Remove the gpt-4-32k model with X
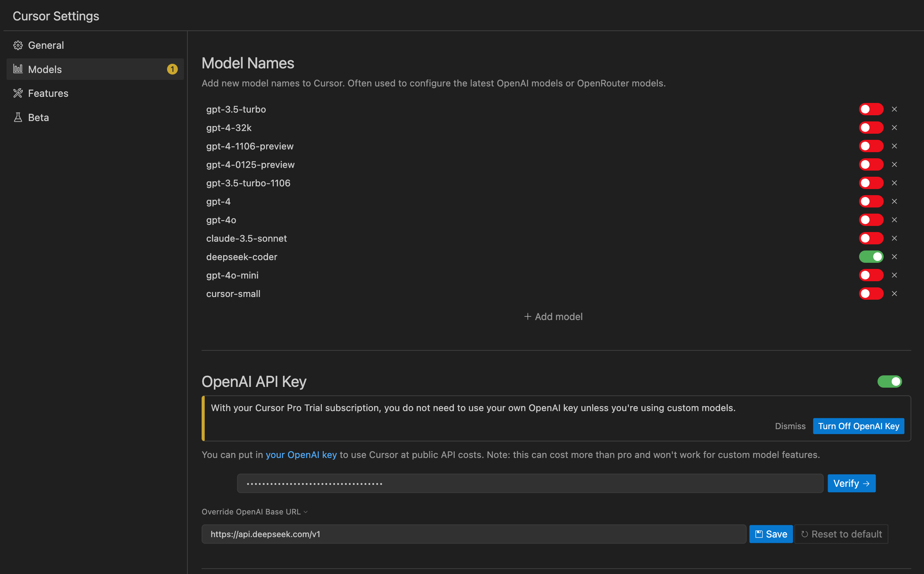The width and height of the screenshot is (924, 574). [894, 128]
